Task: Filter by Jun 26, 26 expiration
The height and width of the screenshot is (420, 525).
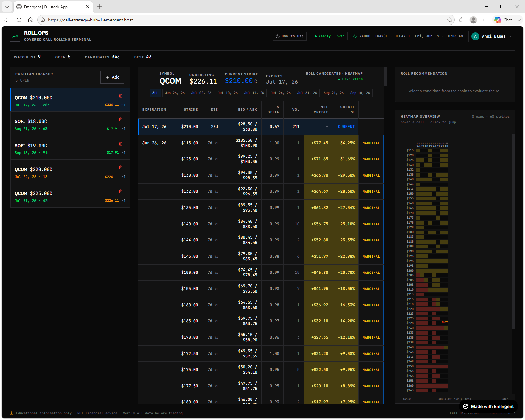Action: tap(175, 93)
